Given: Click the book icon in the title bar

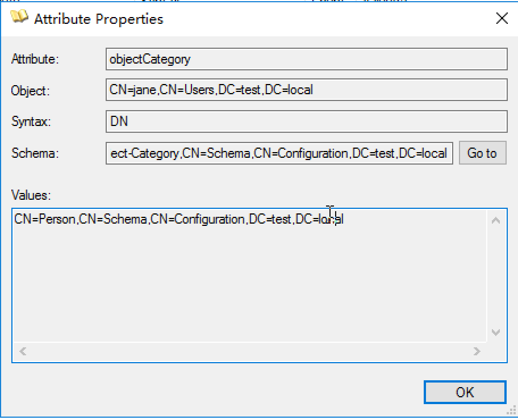Looking at the screenshot, I should tap(19, 18).
